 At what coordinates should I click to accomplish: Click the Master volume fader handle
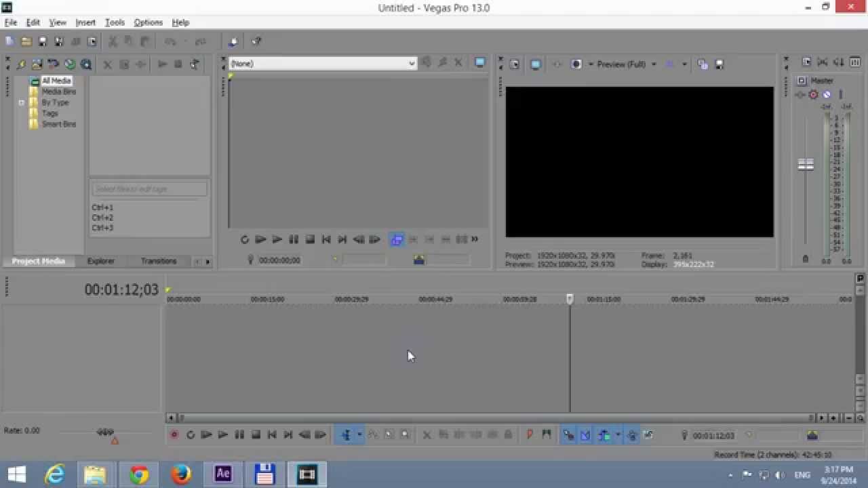tap(806, 165)
